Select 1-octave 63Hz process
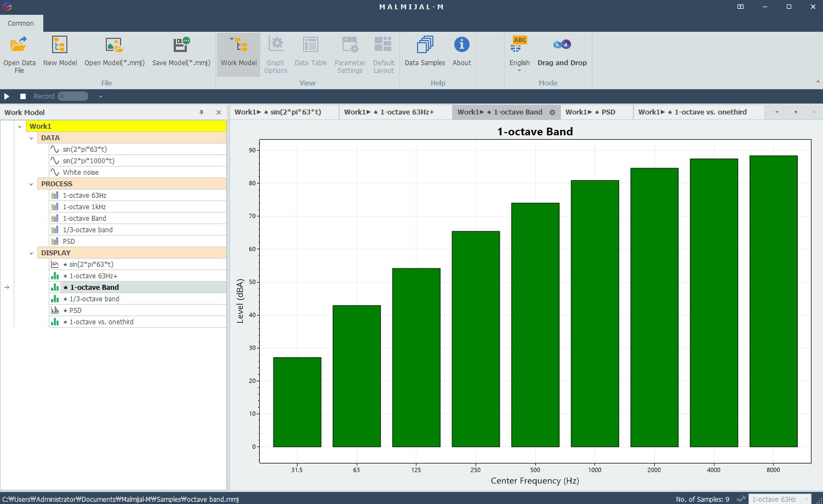 pyautogui.click(x=138, y=195)
